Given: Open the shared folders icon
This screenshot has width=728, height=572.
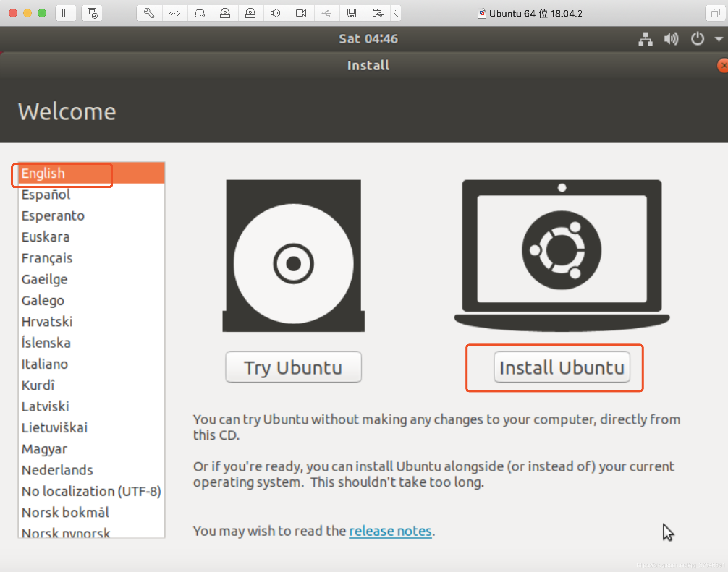Looking at the screenshot, I should (377, 13).
